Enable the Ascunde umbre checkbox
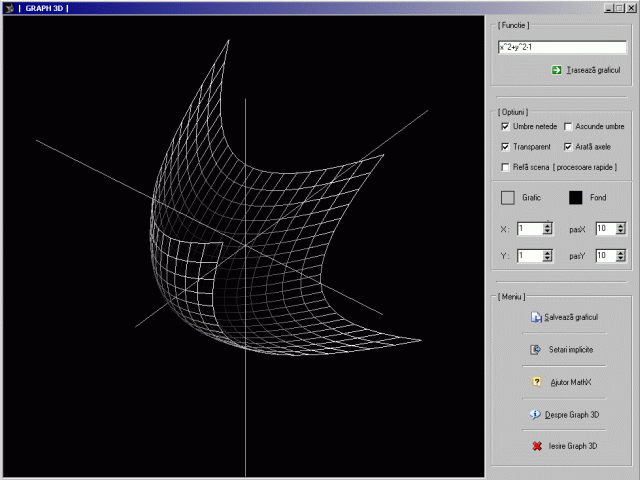 (x=568, y=127)
